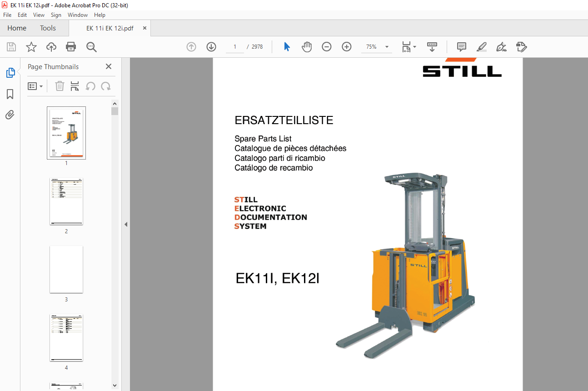Open the Bookmarks sidebar panel
The image size is (588, 391).
point(10,94)
